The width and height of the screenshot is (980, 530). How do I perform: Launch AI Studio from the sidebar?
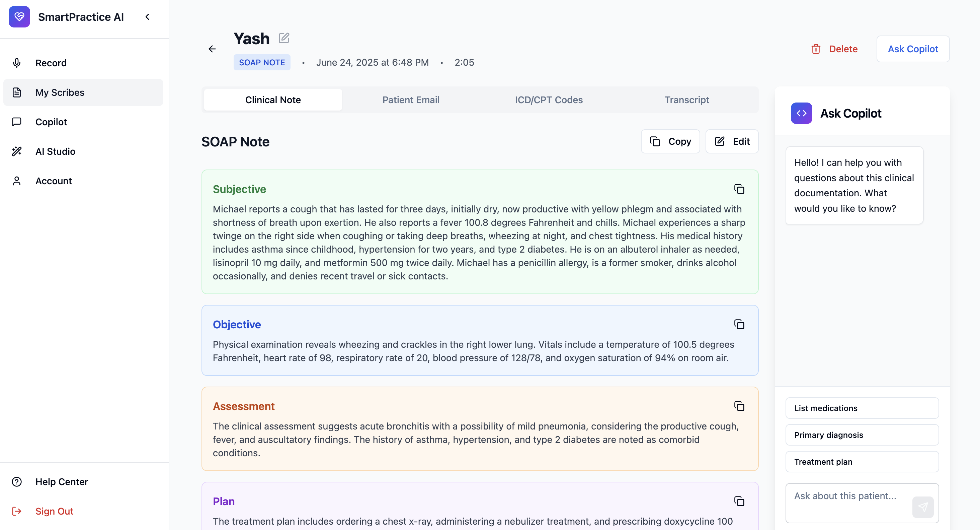click(55, 151)
